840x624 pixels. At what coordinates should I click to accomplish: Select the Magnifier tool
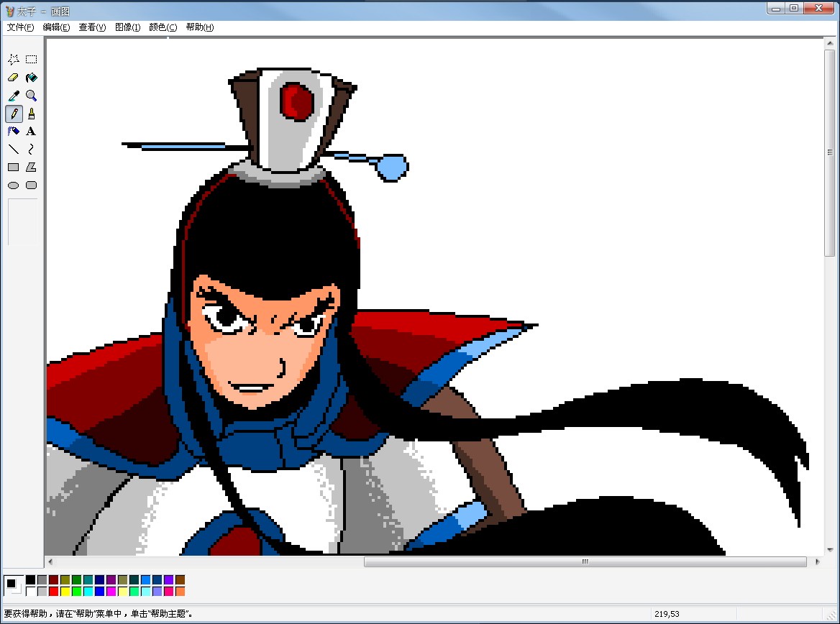32,96
